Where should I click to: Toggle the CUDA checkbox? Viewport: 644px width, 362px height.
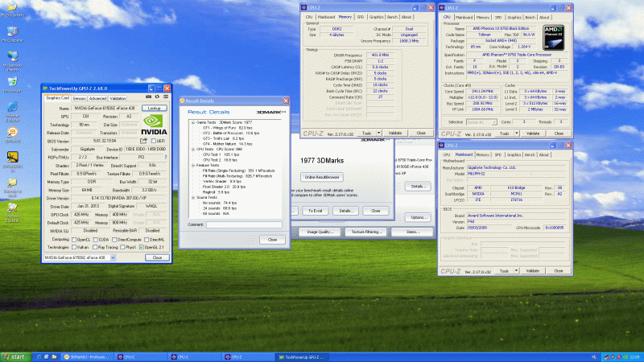click(95, 239)
